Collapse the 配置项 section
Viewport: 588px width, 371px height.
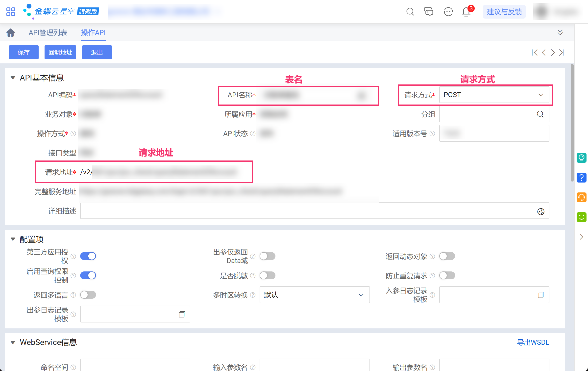[13, 239]
